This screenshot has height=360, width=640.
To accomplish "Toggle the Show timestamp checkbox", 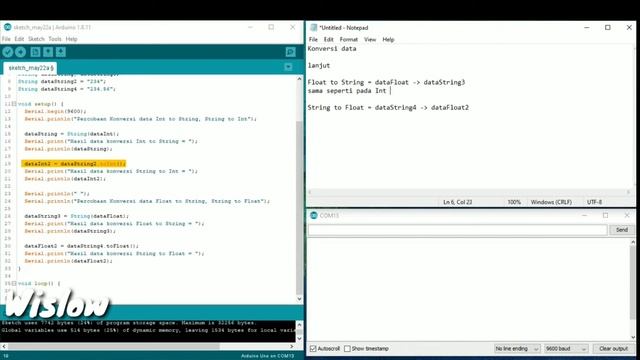I will (x=347, y=349).
